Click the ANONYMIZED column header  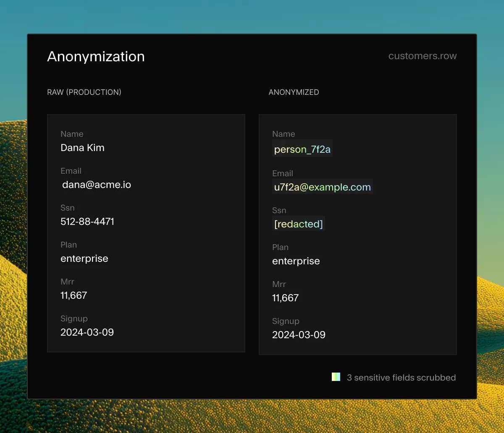[x=294, y=92]
